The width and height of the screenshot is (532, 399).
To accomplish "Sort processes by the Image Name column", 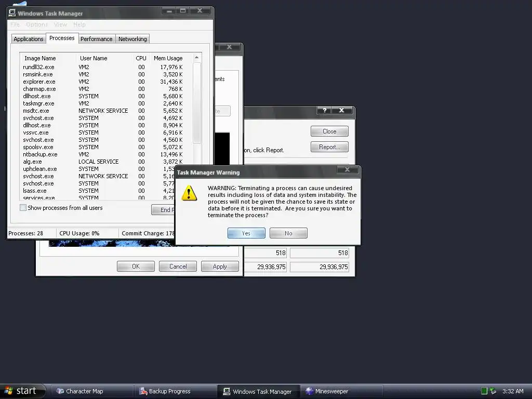I will (48, 58).
